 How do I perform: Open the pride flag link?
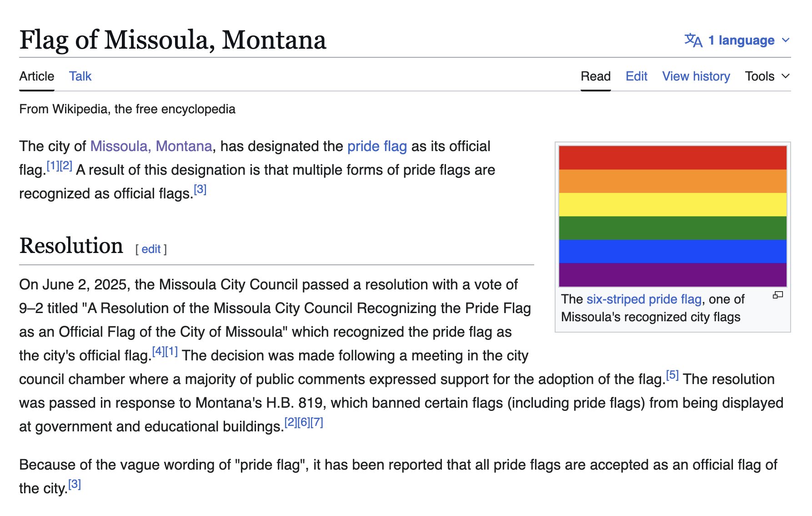pyautogui.click(x=377, y=146)
